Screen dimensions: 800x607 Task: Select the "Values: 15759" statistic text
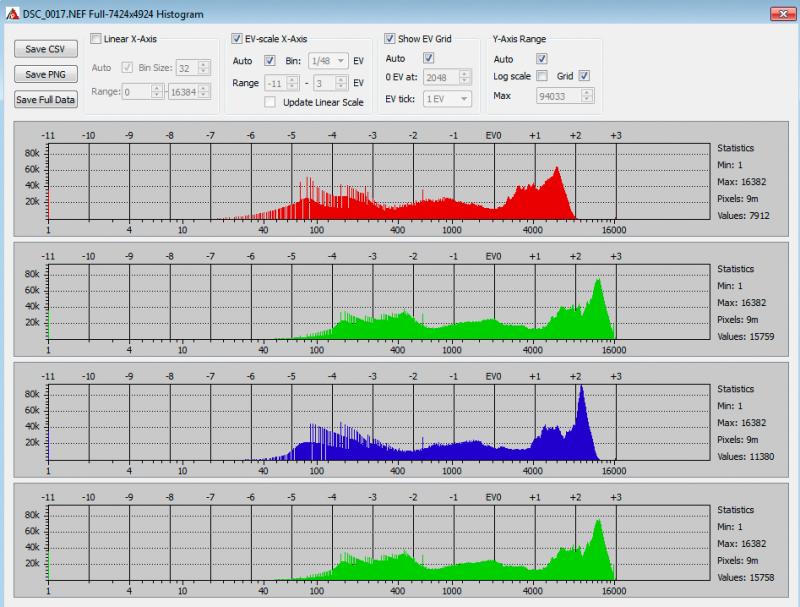[x=746, y=337]
